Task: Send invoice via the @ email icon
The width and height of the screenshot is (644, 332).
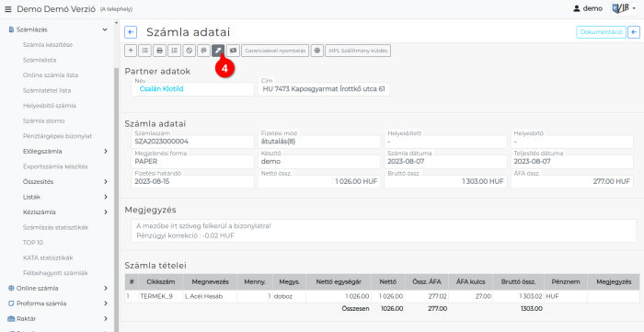Action: [x=203, y=51]
